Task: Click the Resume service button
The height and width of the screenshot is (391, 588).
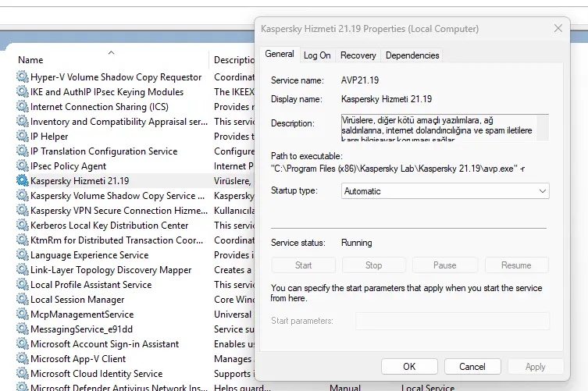Action: [x=516, y=265]
